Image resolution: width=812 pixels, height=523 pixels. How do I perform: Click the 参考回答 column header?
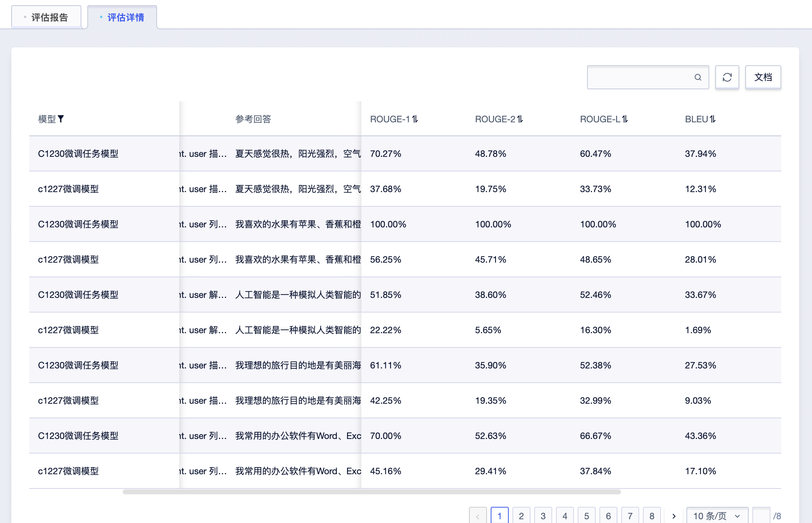[253, 119]
